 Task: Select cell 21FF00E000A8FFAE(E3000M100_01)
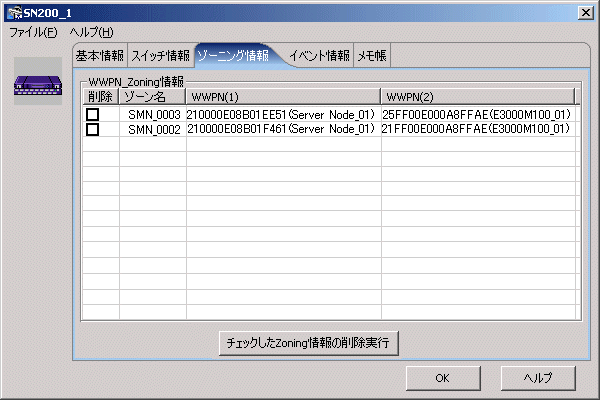pyautogui.click(x=476, y=129)
